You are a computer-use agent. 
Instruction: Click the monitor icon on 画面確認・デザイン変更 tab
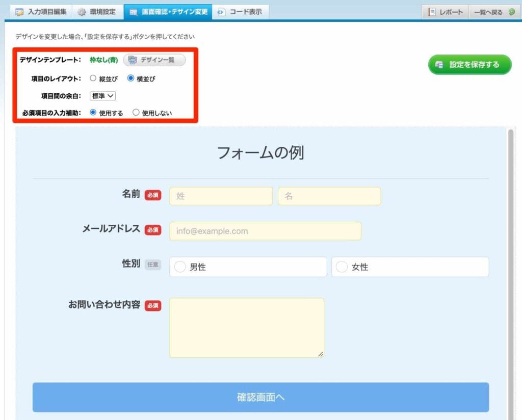(x=133, y=11)
